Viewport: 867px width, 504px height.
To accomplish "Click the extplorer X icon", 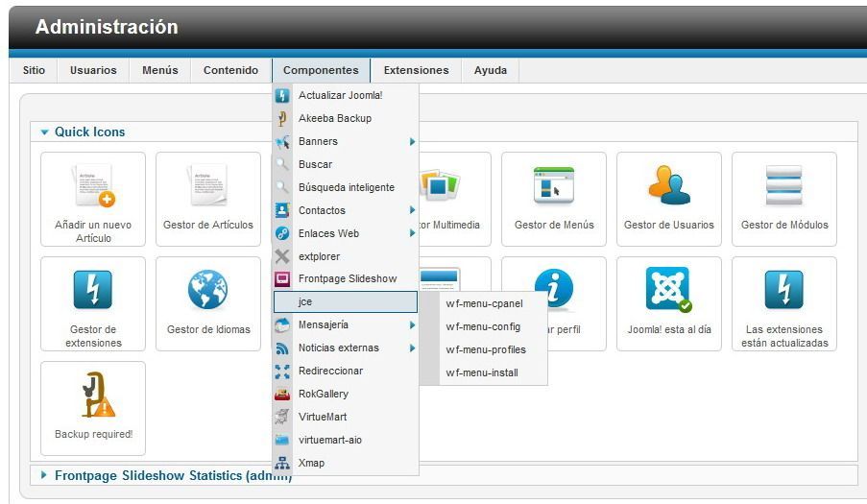I will pos(282,256).
